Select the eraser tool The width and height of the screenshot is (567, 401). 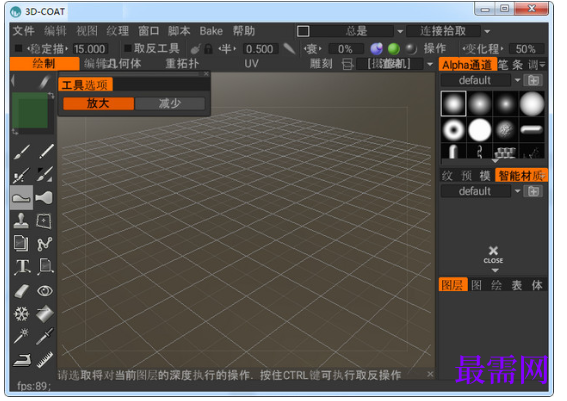[x=21, y=291]
